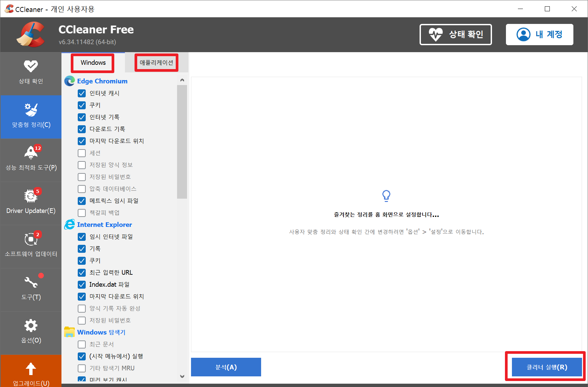Screen dimensions: 588x387
Task: Click the 분석(A) button
Action: click(226, 367)
